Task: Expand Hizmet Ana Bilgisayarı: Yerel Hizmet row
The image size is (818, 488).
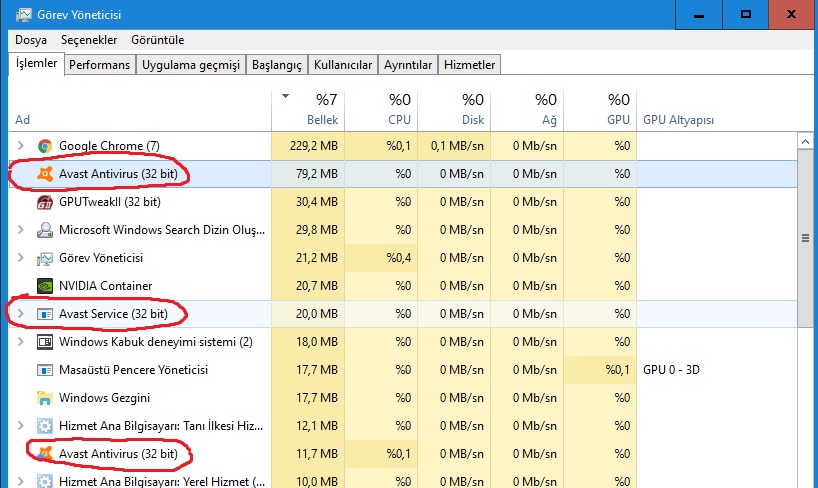Action: 20,481
